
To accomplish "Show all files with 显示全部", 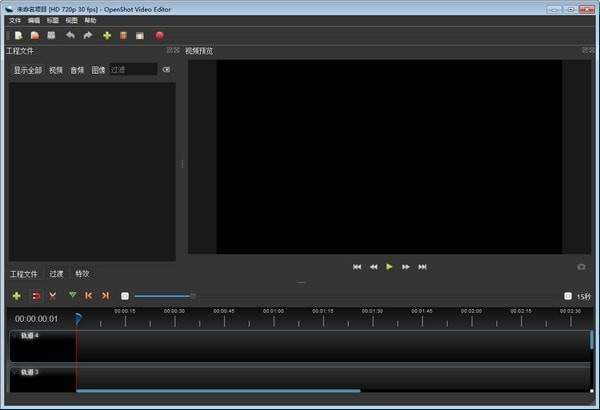I will [28, 70].
